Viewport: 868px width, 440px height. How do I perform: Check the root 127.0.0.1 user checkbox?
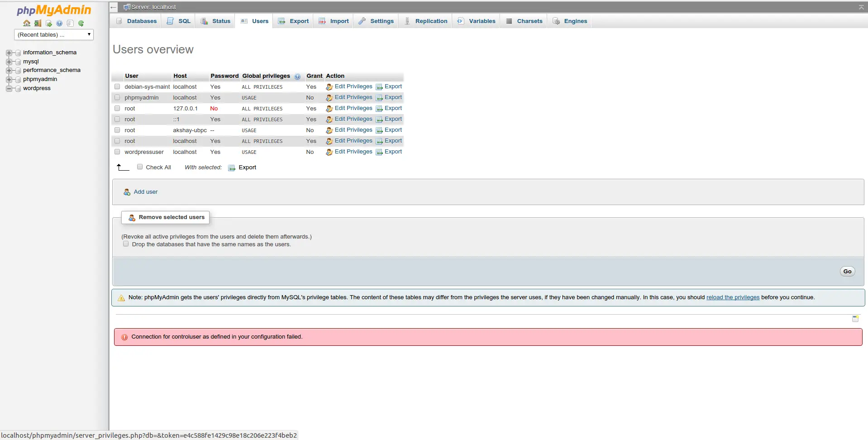[x=117, y=108]
